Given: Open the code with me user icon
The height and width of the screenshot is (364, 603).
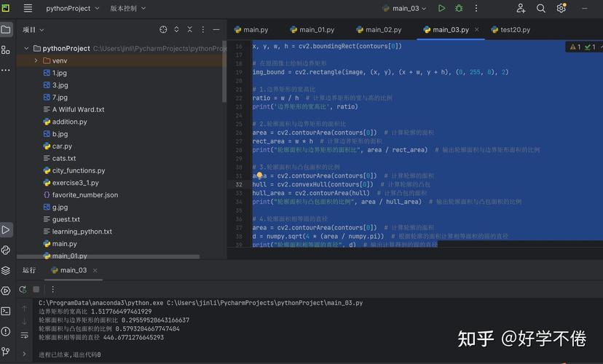Looking at the screenshot, I should [x=521, y=8].
